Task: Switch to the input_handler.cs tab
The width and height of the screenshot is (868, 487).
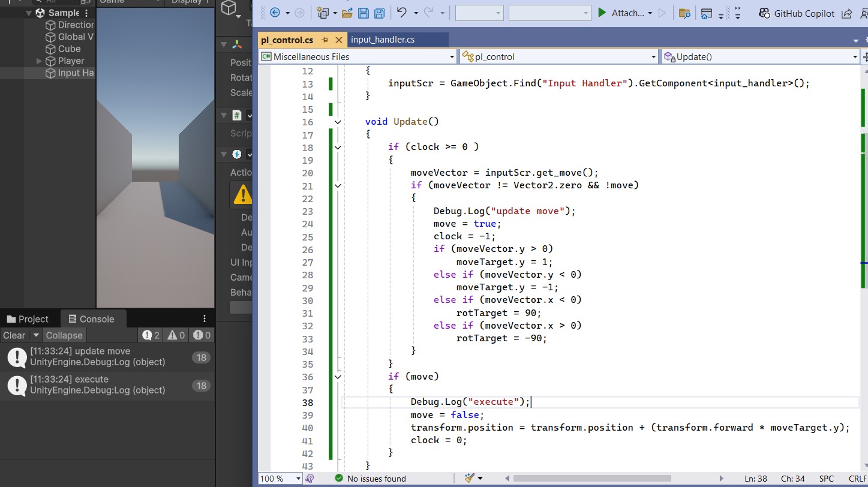Action: click(x=383, y=40)
